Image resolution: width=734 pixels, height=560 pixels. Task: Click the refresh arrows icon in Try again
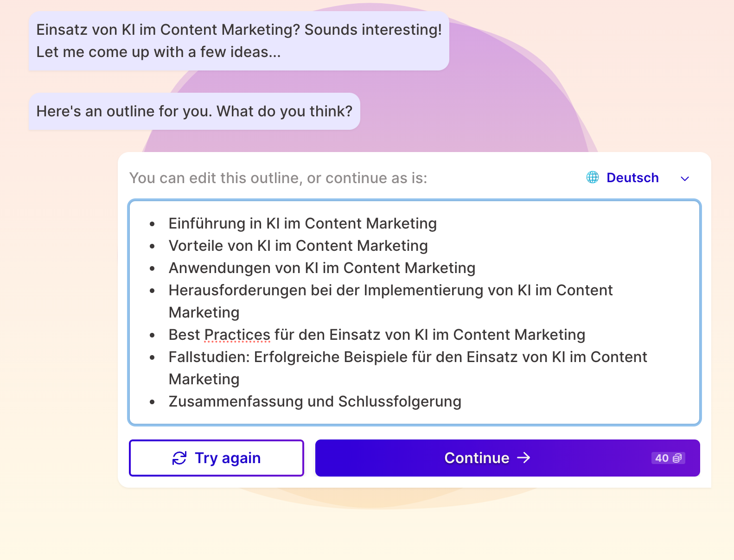(x=179, y=458)
